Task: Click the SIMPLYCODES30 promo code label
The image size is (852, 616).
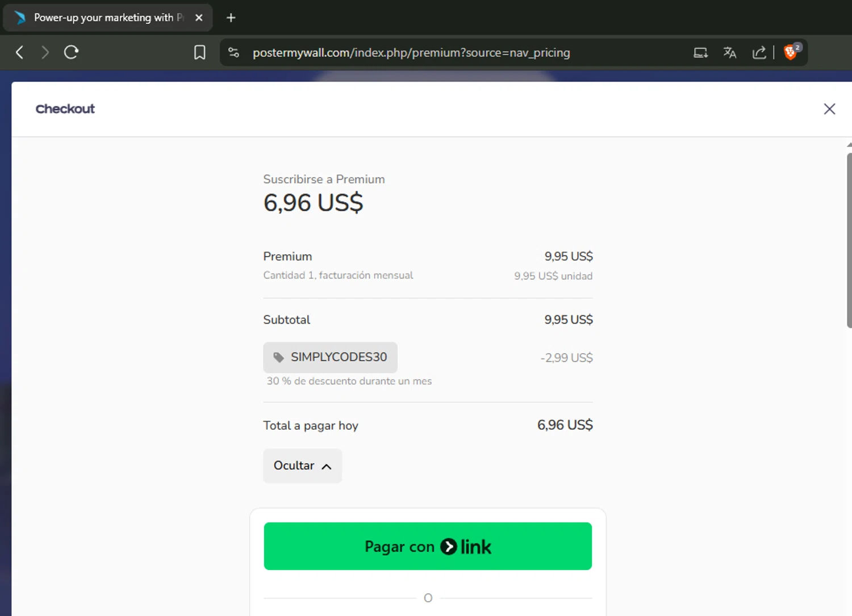Action: tap(339, 357)
